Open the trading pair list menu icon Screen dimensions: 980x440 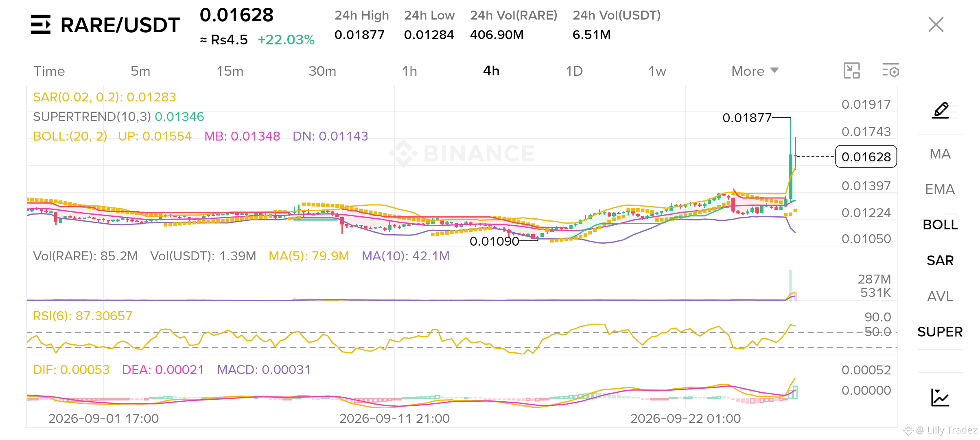point(41,24)
